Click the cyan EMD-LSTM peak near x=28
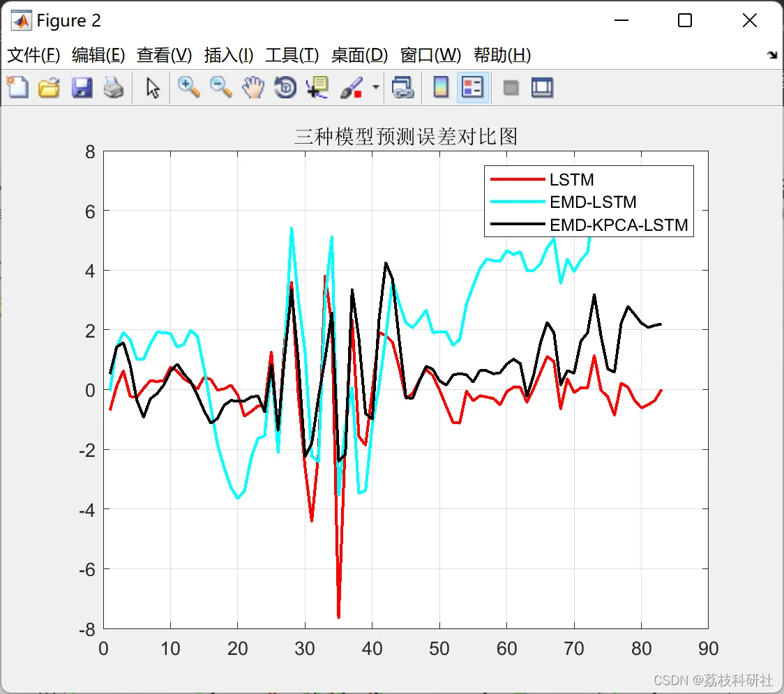 [x=292, y=229]
